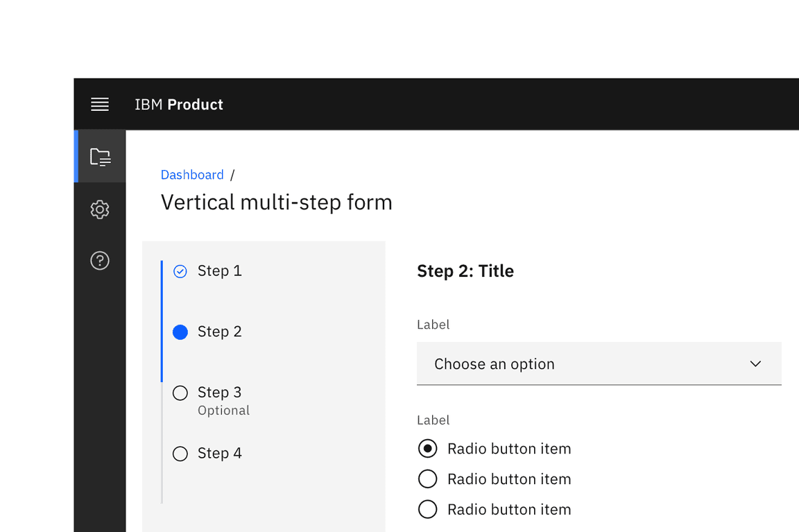Click the completed checkmark icon on Step 1
The height and width of the screenshot is (532, 799).
tap(180, 271)
